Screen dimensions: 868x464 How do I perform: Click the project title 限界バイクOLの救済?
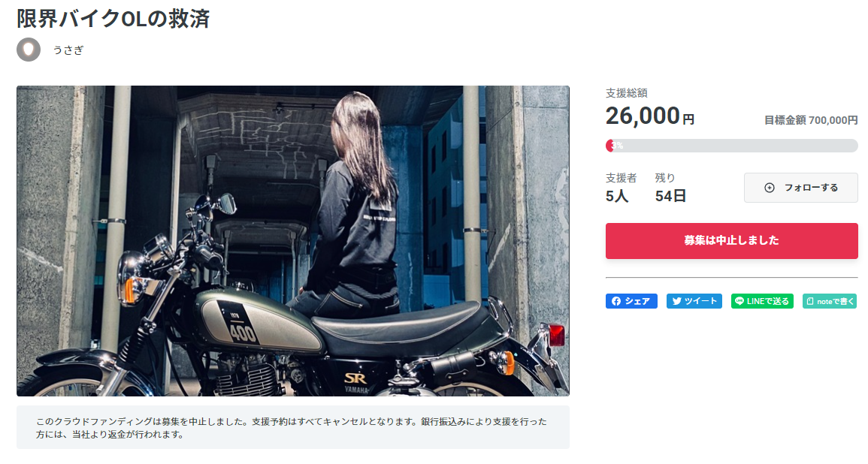[x=113, y=18]
